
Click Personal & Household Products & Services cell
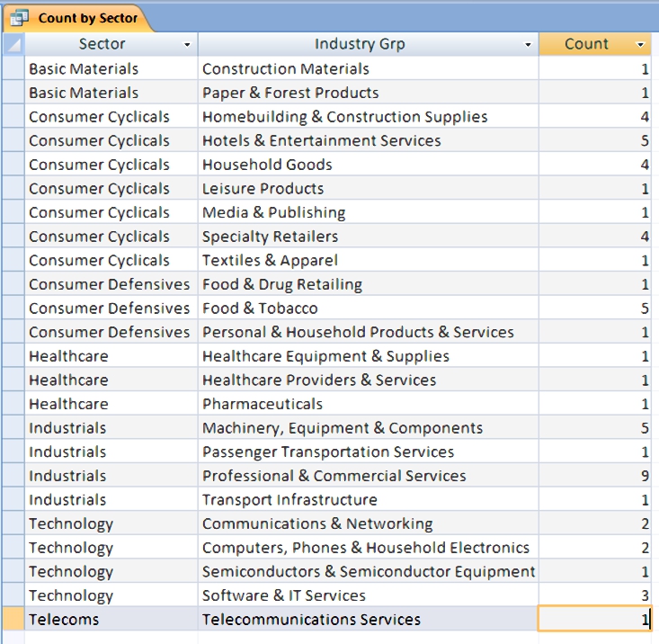coord(369,332)
